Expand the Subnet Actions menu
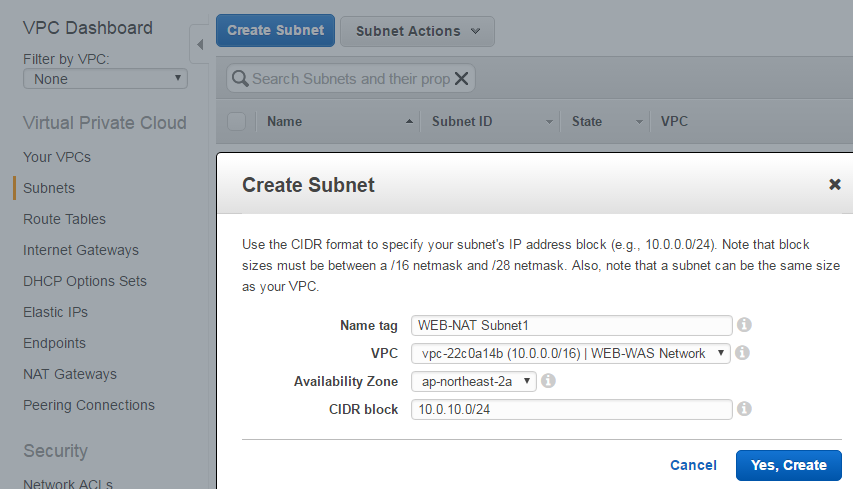Image resolution: width=853 pixels, height=489 pixels. point(417,31)
